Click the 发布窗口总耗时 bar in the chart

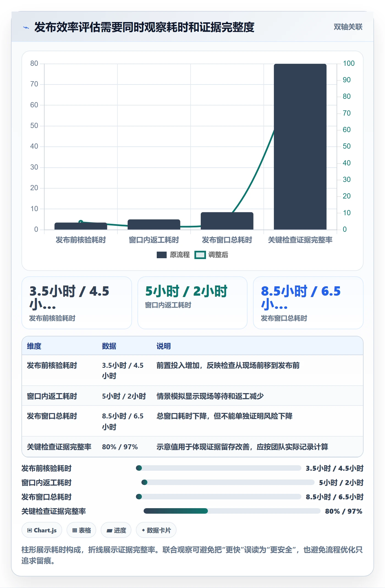[227, 221]
